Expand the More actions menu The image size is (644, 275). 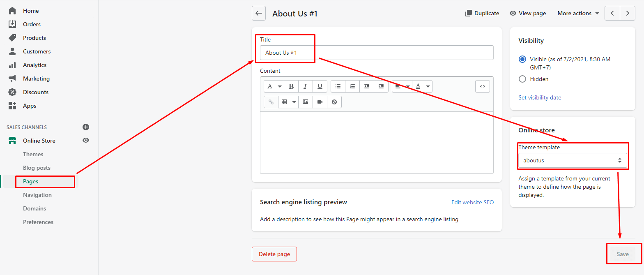click(577, 13)
